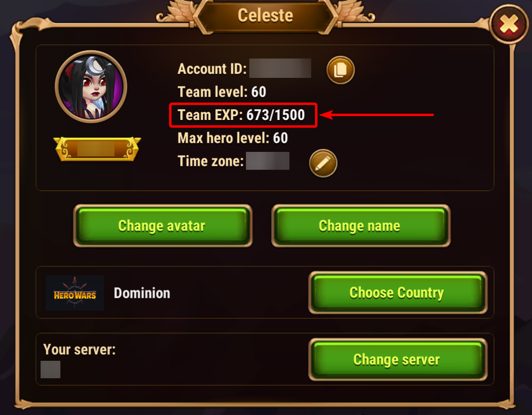
Task: Click the Team level 60 text
Action: [x=222, y=92]
